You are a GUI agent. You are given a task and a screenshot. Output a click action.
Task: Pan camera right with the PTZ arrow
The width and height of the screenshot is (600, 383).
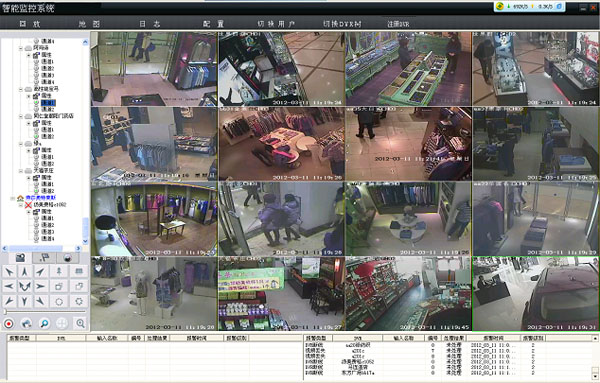click(x=40, y=286)
